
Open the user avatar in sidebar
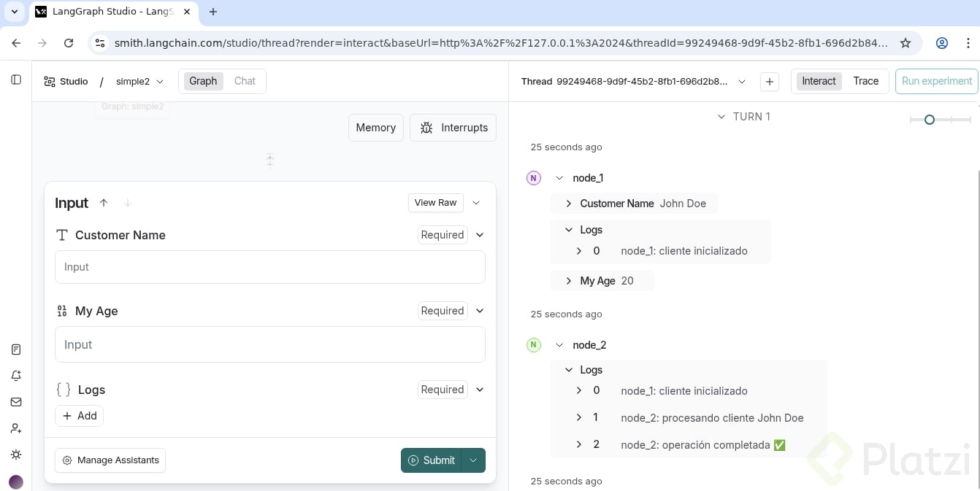pos(16,482)
